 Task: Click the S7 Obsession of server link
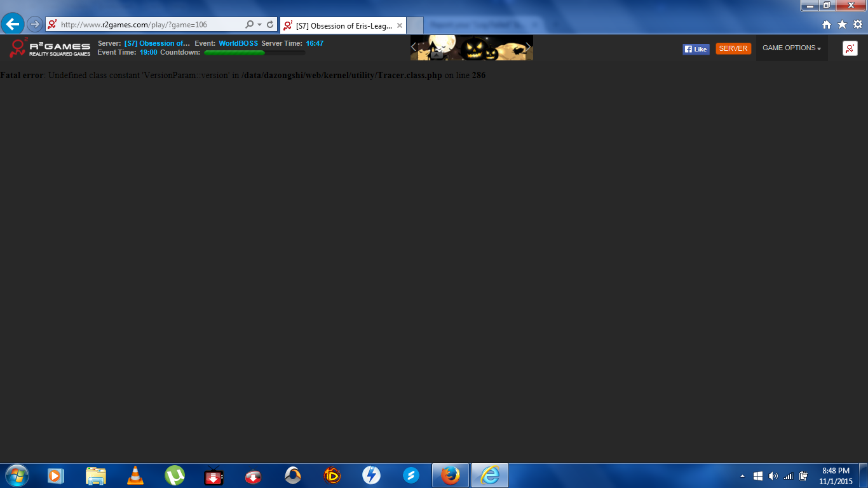157,43
